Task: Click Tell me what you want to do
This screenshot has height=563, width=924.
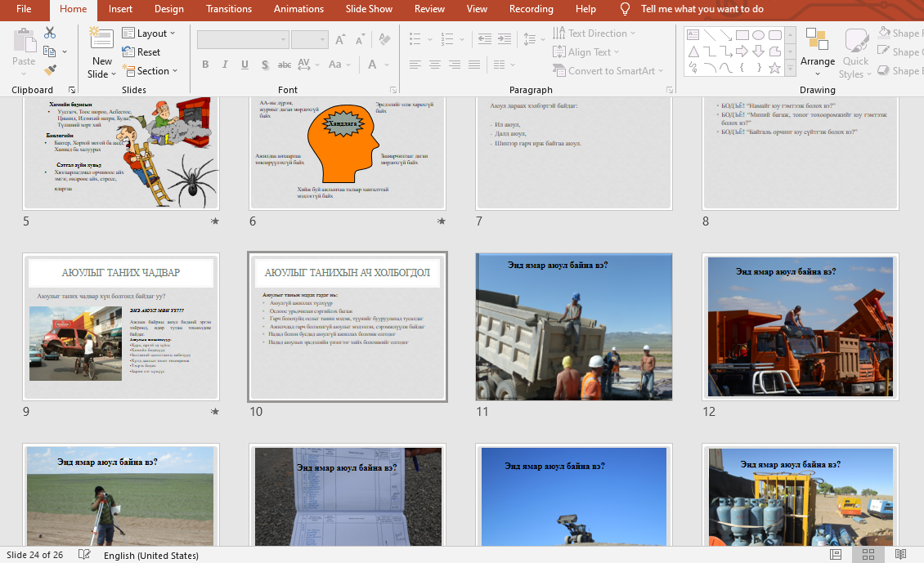Action: tap(702, 9)
